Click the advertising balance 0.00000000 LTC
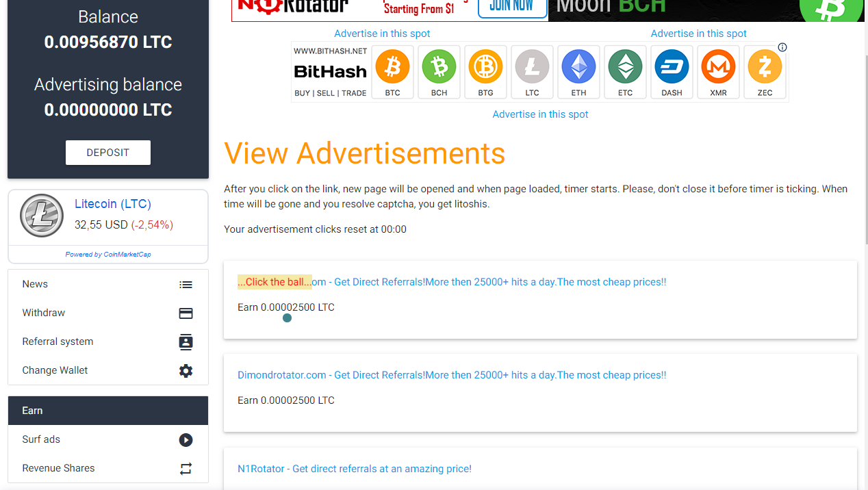 click(x=108, y=110)
